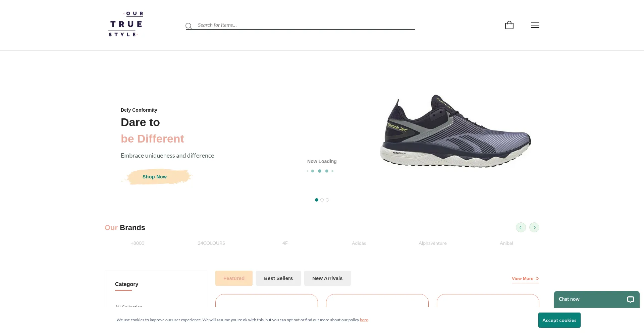The image size is (644, 333).
Task: Open the Adidas brand
Action: 359,243
